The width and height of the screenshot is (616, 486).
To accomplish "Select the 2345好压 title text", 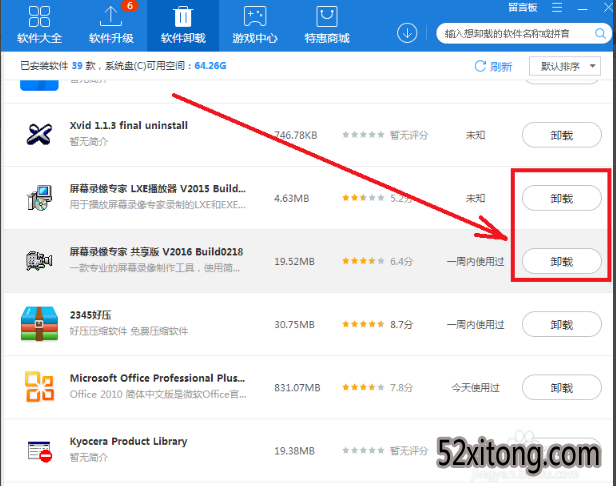I will 90,315.
